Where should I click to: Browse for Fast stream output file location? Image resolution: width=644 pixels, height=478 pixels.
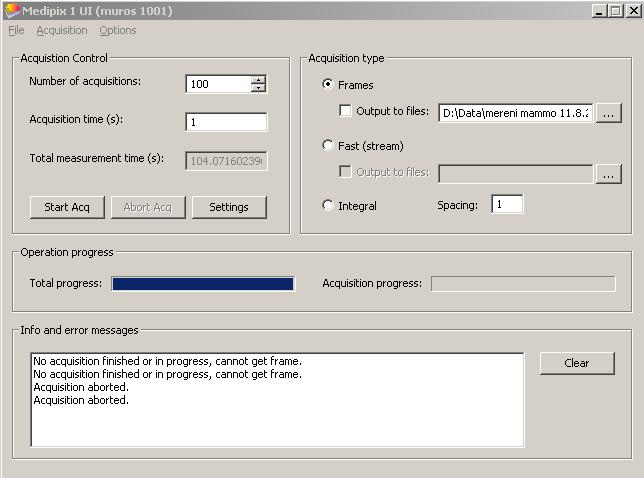pyautogui.click(x=609, y=174)
